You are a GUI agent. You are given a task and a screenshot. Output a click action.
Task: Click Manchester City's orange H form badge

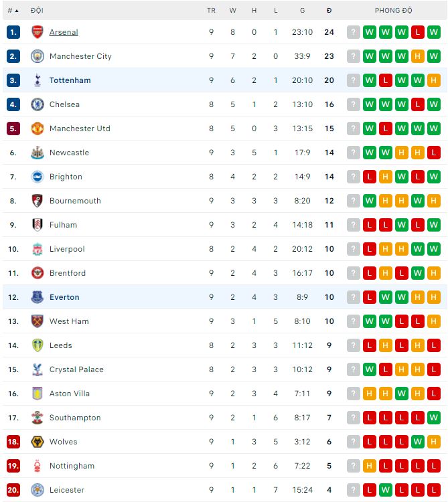tap(418, 56)
